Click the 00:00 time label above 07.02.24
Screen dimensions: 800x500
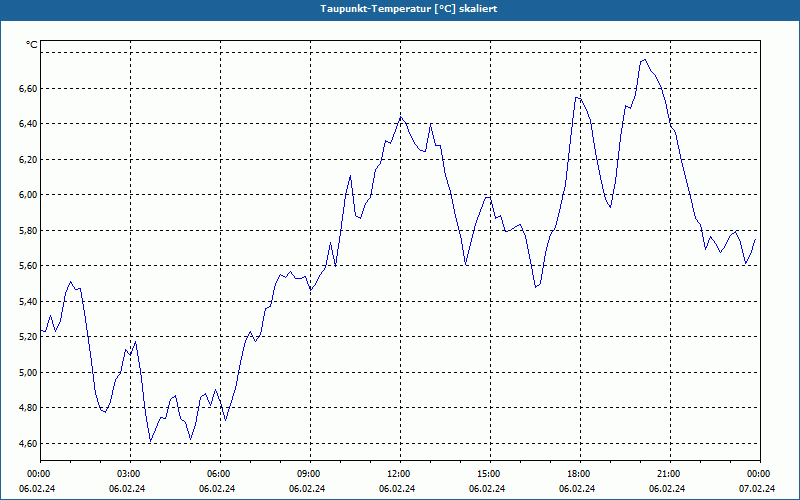click(x=758, y=474)
